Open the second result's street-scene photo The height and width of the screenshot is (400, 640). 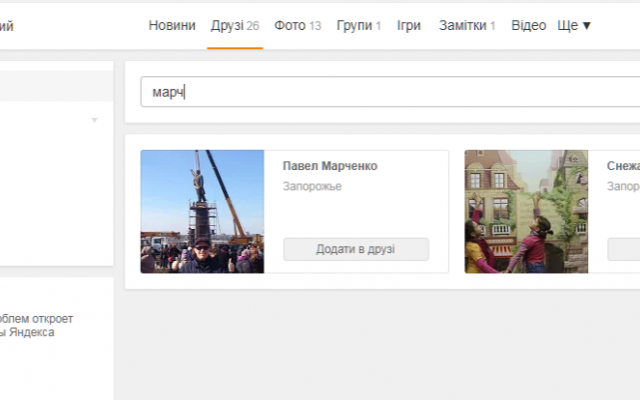point(526,211)
